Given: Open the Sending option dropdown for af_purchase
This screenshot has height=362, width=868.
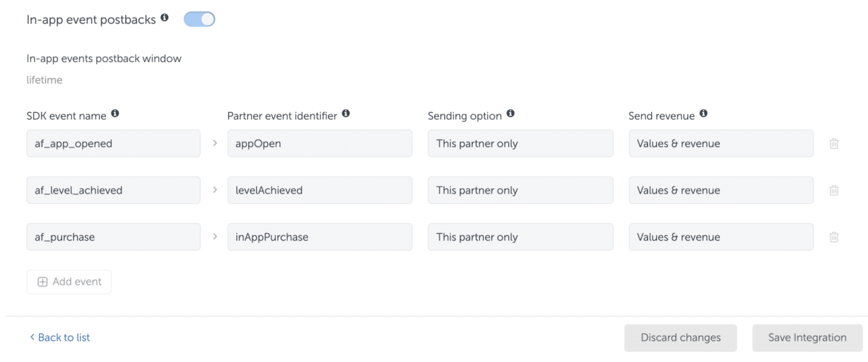Looking at the screenshot, I should coord(520,236).
